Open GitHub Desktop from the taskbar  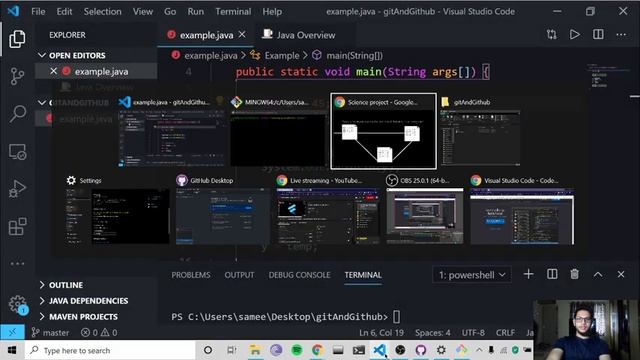pos(420,350)
